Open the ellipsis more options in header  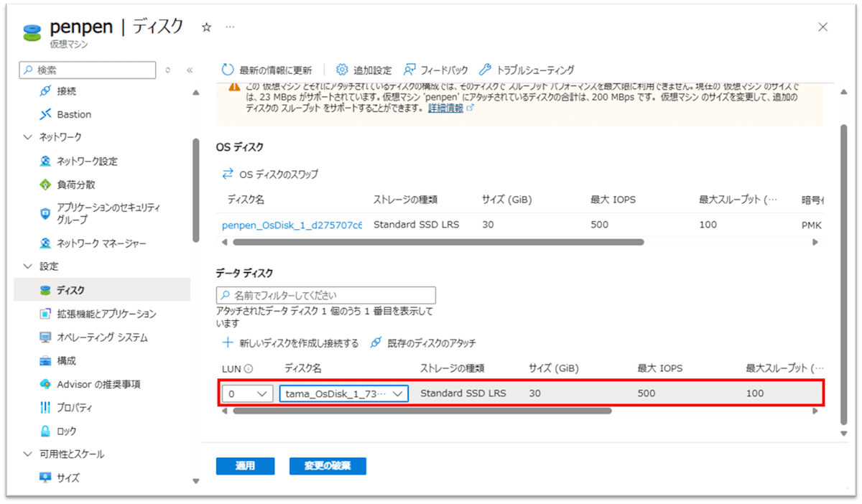click(x=230, y=27)
